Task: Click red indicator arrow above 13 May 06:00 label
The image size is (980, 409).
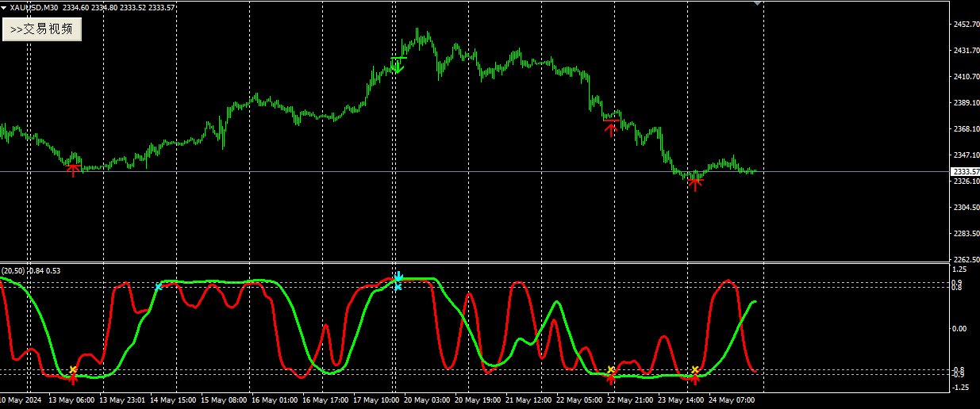Action: tap(73, 379)
